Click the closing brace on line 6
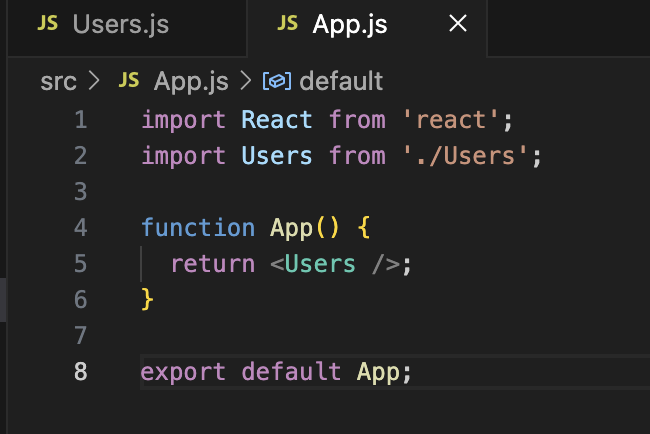Viewport: 650px width, 434px height. pyautogui.click(x=148, y=299)
